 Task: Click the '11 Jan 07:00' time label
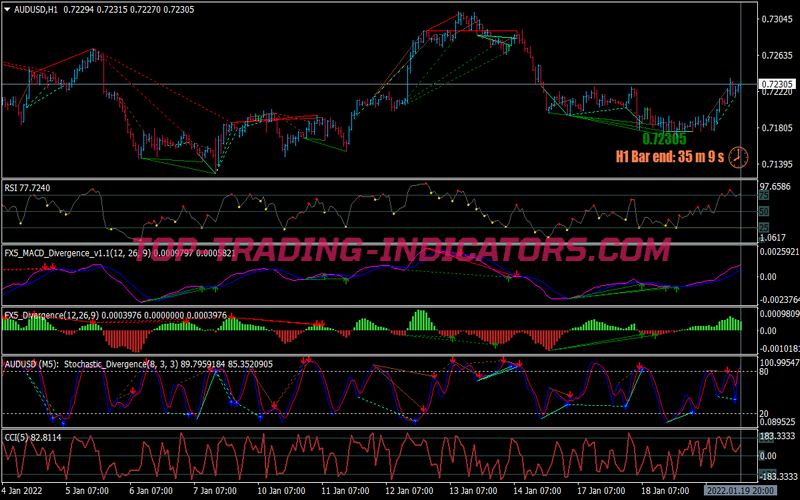click(345, 491)
